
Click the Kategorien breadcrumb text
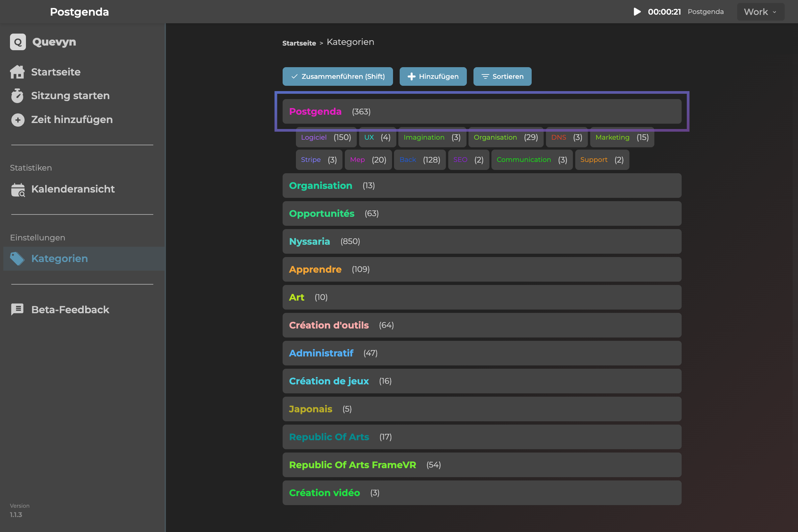coord(350,42)
